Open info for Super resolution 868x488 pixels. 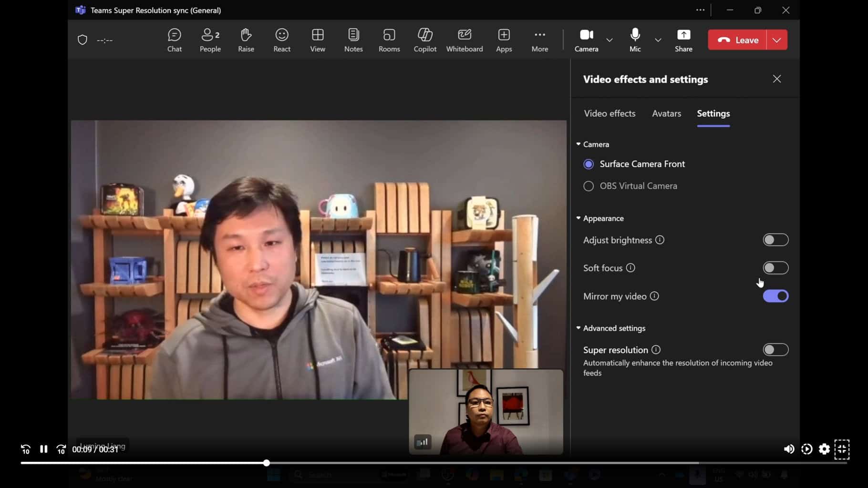click(656, 350)
